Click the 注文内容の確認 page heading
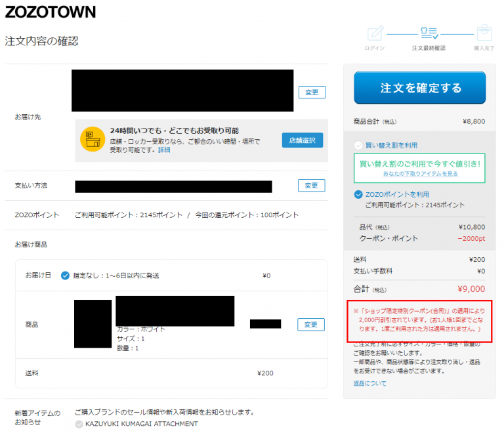Image resolution: width=504 pixels, height=433 pixels. [42, 41]
